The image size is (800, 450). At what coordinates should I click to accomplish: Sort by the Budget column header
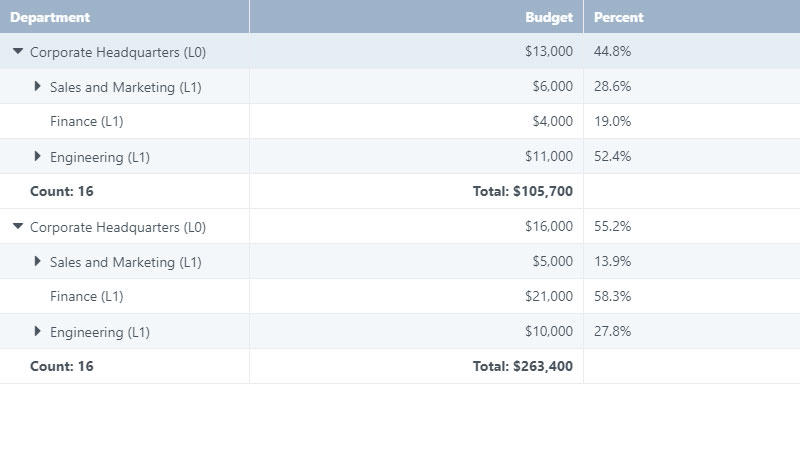click(x=549, y=17)
